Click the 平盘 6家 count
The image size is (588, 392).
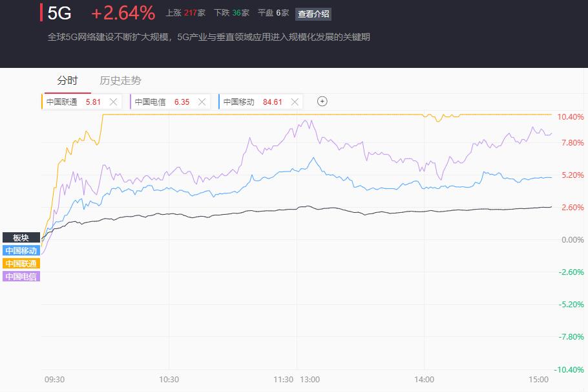[273, 13]
